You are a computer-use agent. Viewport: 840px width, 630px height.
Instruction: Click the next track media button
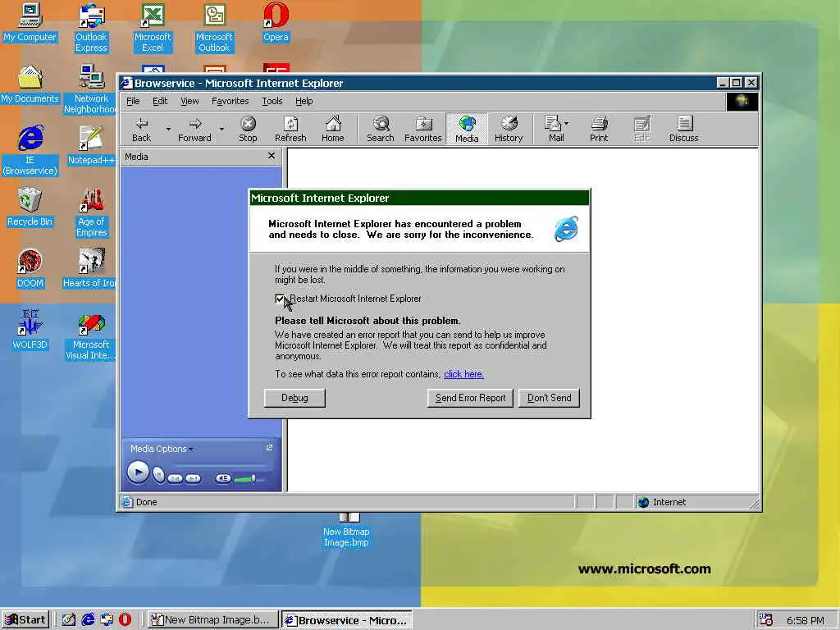tap(193, 478)
